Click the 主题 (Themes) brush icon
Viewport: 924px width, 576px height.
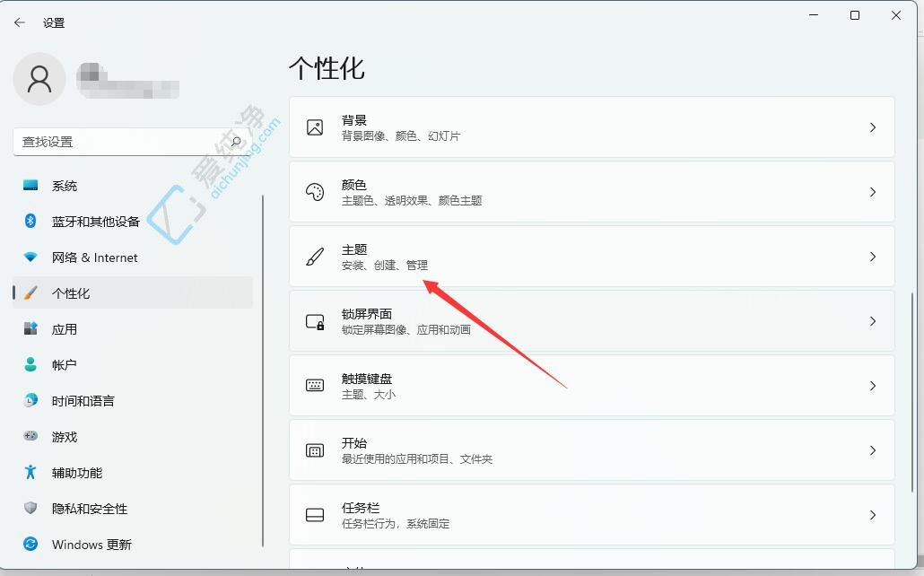pos(314,256)
